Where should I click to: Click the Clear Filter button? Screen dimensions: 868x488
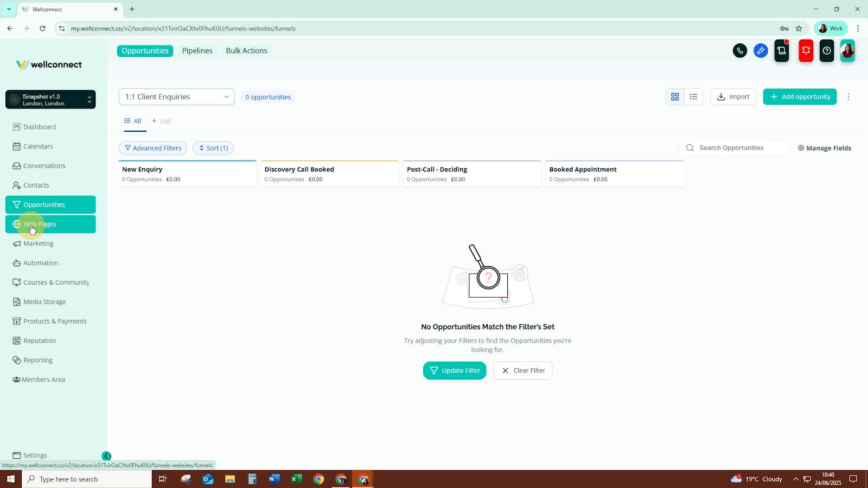click(x=523, y=371)
